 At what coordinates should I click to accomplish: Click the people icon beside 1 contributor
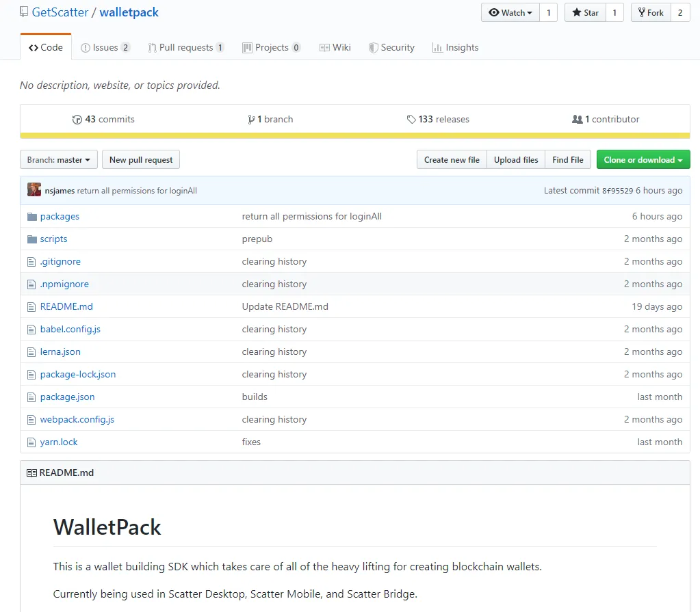(578, 119)
